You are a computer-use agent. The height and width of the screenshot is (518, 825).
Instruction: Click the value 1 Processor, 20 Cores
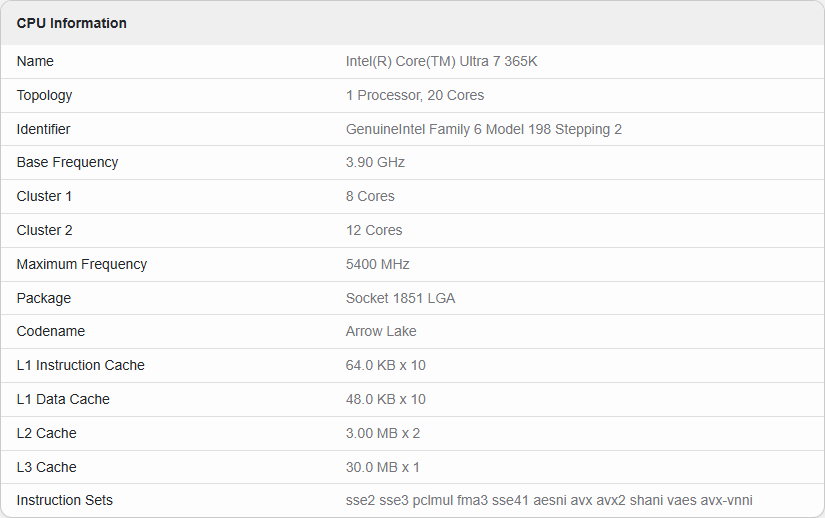pyautogui.click(x=415, y=95)
